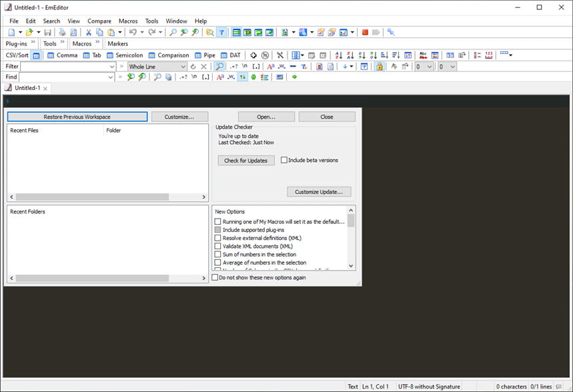Click the numbered ruler 123 icon
573x392 pixels.
coord(489,55)
